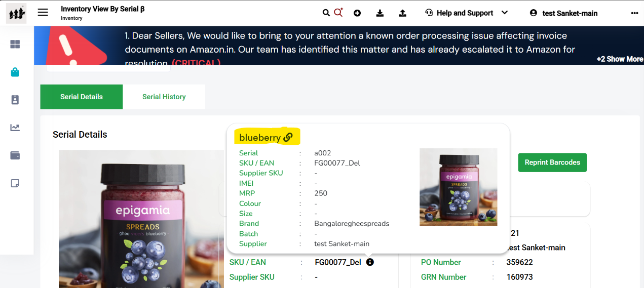Open the three-dot more options menu
644x288 pixels.
coord(634,13)
